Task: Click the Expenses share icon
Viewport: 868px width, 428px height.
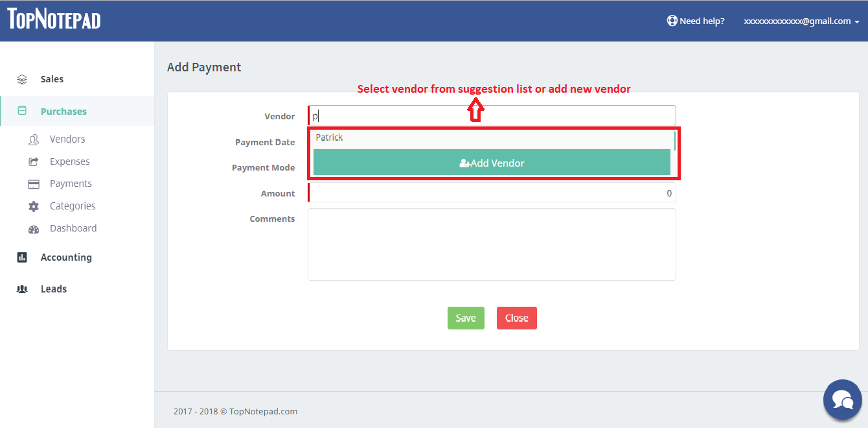Action: 34,161
